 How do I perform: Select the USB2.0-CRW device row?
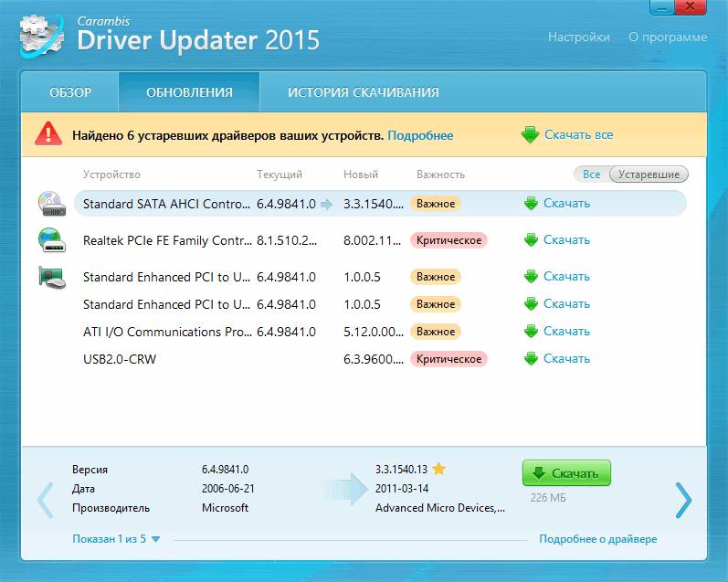380,359
